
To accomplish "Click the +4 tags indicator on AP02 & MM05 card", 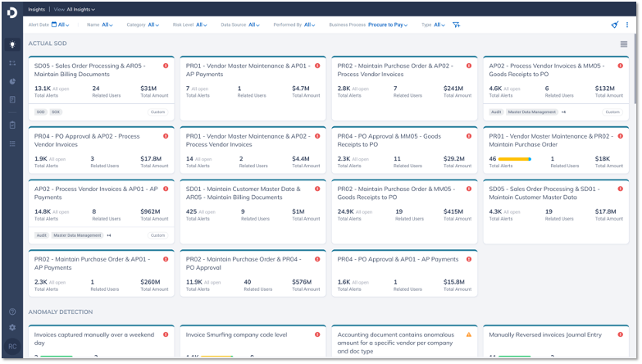I will pyautogui.click(x=563, y=112).
